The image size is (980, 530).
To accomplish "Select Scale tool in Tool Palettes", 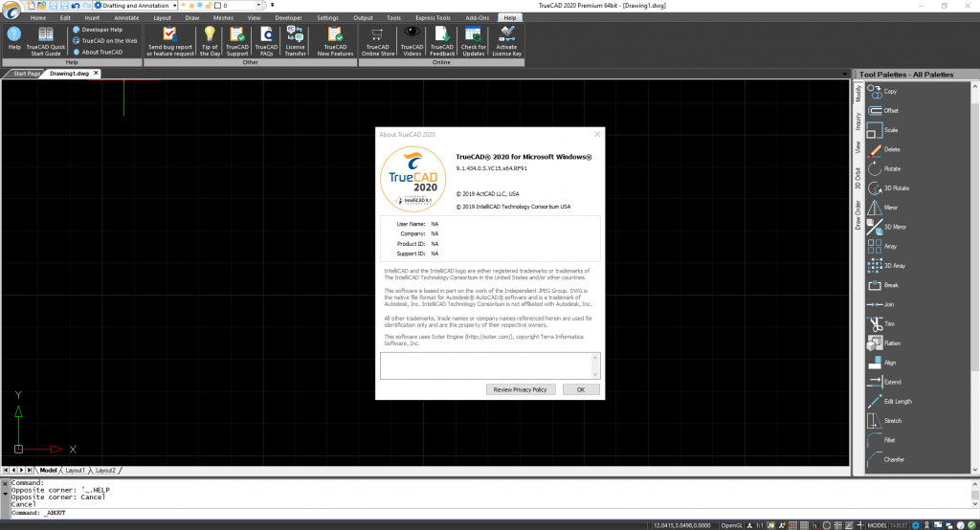I will pyautogui.click(x=883, y=130).
